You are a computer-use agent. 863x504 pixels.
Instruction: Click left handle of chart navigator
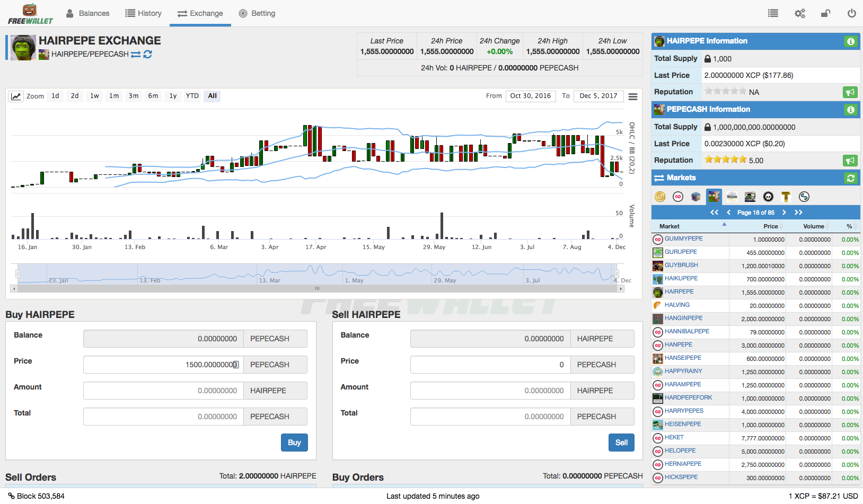[x=17, y=274]
